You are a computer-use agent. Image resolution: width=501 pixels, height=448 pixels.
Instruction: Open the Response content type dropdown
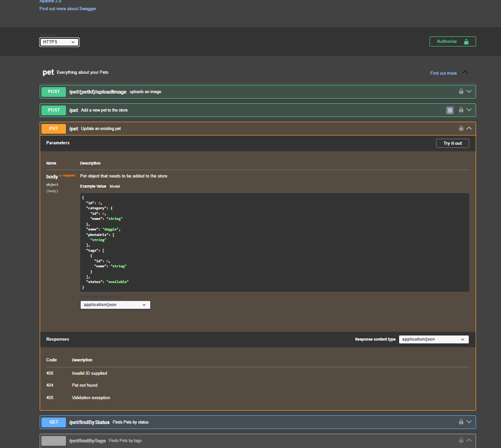433,339
